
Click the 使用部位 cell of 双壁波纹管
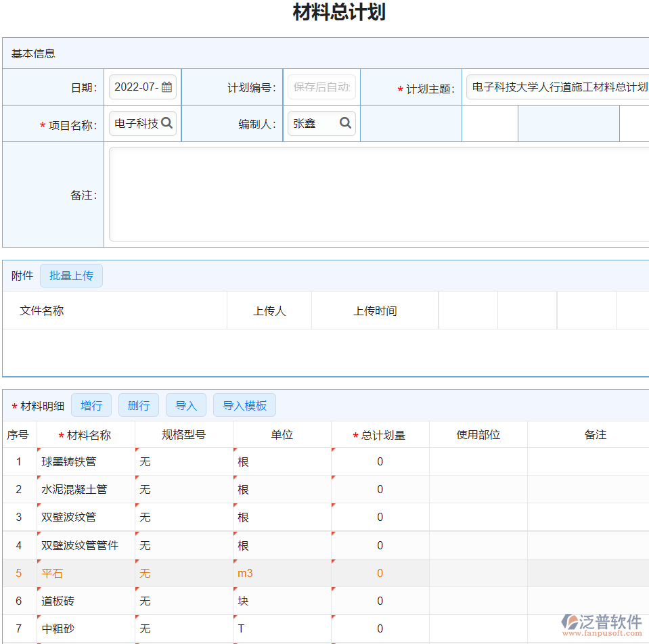pos(478,517)
